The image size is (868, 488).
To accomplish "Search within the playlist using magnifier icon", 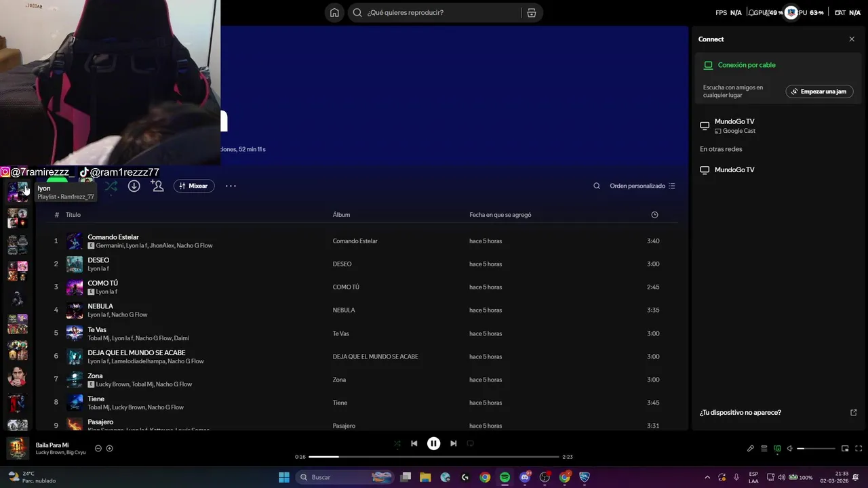I will click(x=597, y=186).
